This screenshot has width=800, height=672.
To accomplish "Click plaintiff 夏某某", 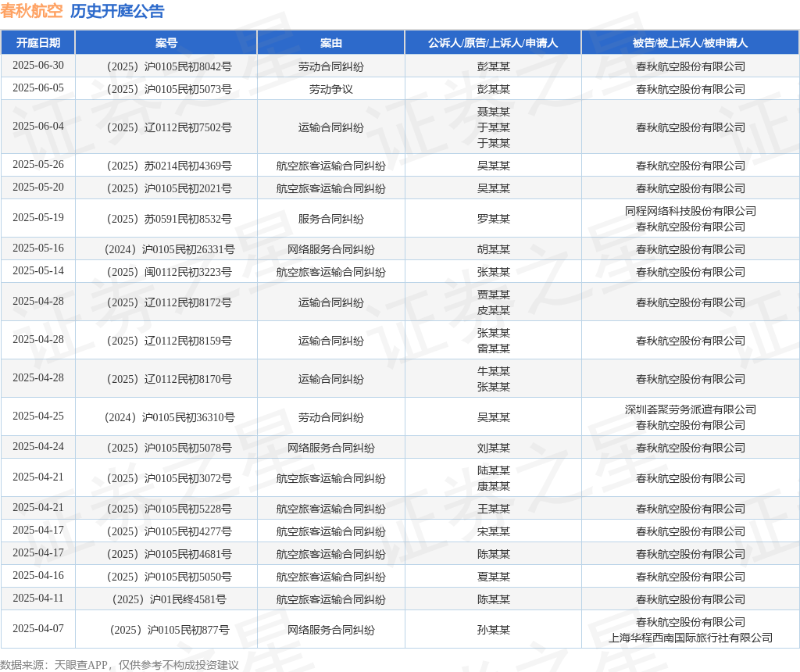I will click(x=494, y=577).
